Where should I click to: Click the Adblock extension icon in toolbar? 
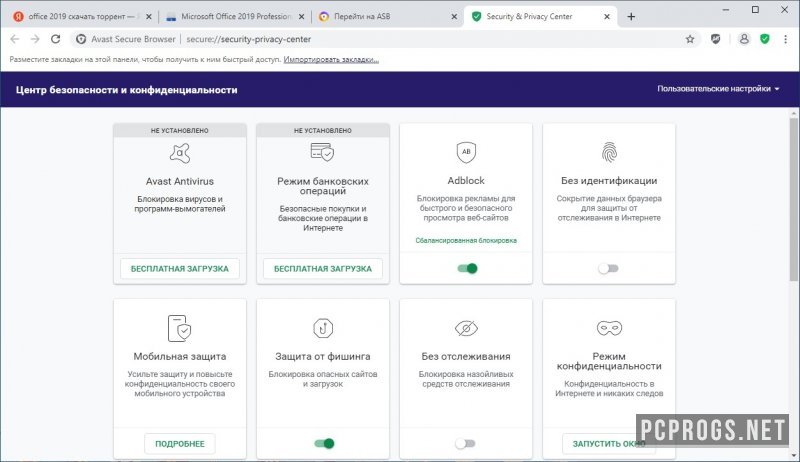715,39
